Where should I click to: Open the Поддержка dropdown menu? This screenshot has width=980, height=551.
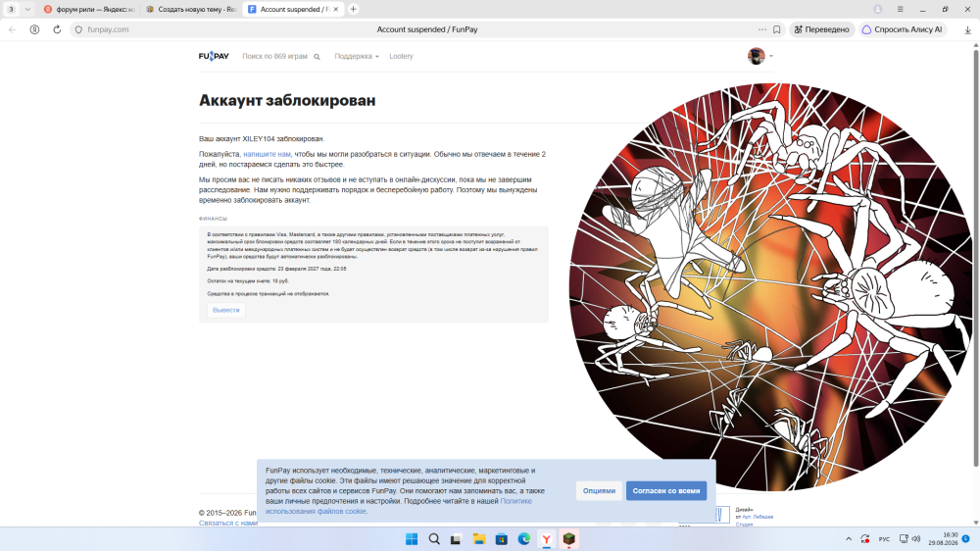pyautogui.click(x=357, y=56)
